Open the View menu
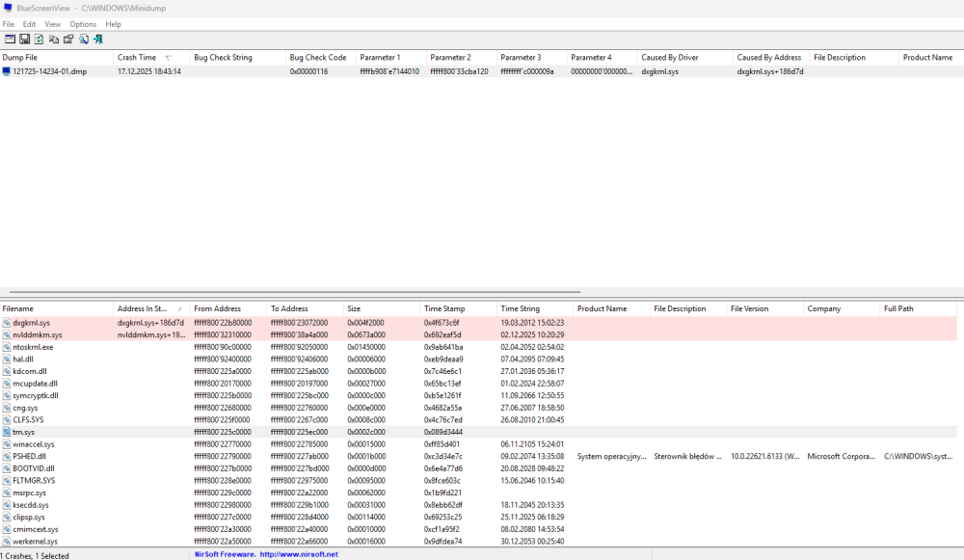This screenshot has width=964, height=560. (52, 24)
